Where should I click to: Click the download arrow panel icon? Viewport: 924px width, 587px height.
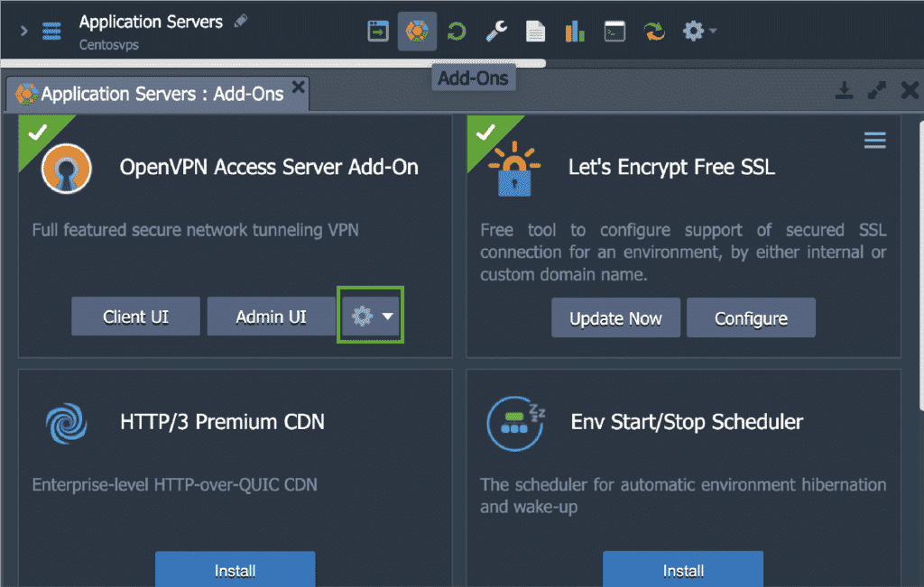844,90
